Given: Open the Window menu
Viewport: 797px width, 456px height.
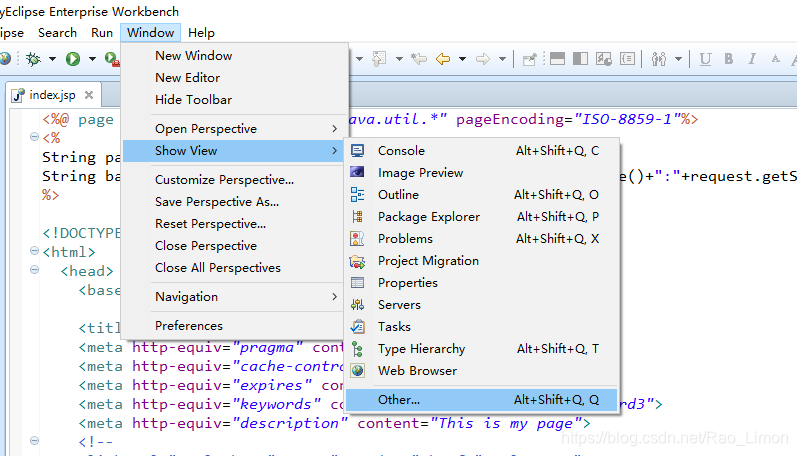Looking at the screenshot, I should [x=150, y=33].
